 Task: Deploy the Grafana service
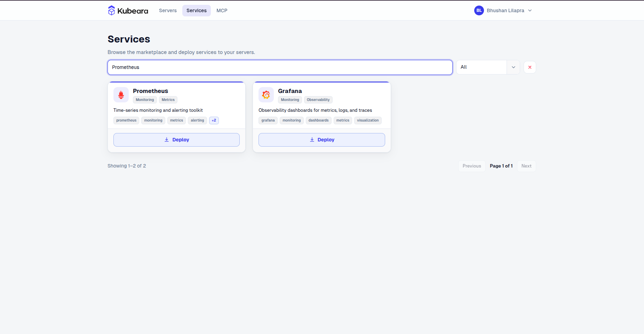[x=322, y=140]
